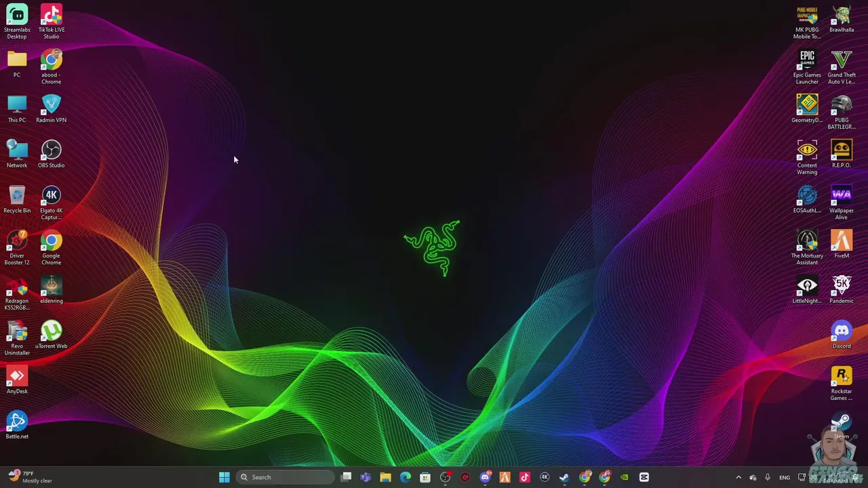
Task: Open TikTok LIVE Studio desktop icon
Action: click(x=52, y=22)
